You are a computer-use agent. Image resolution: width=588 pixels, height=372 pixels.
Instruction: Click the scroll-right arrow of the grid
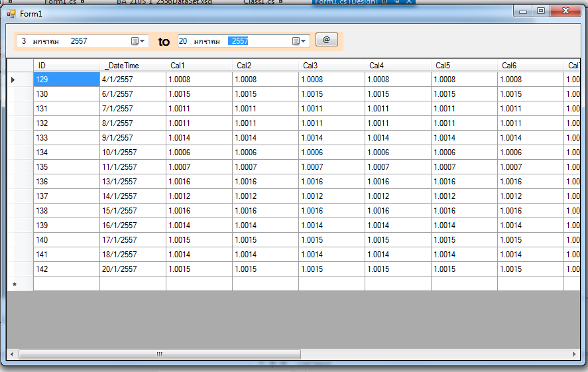click(574, 355)
